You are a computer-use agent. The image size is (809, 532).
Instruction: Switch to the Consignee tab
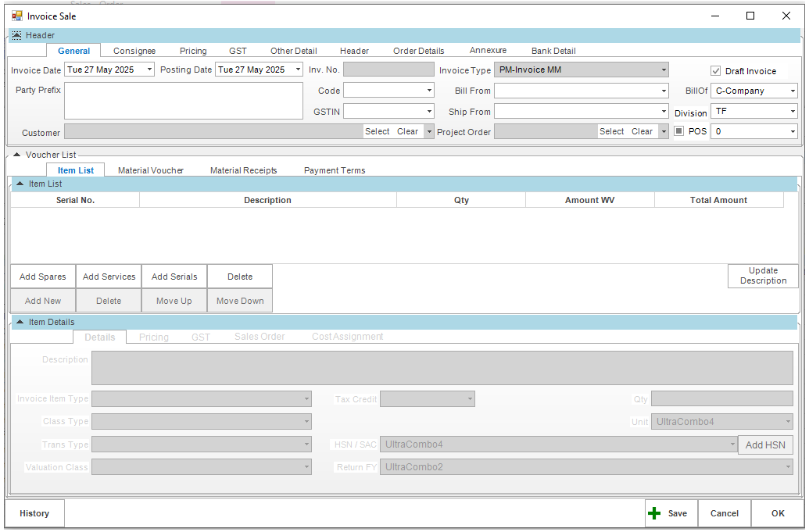[134, 51]
